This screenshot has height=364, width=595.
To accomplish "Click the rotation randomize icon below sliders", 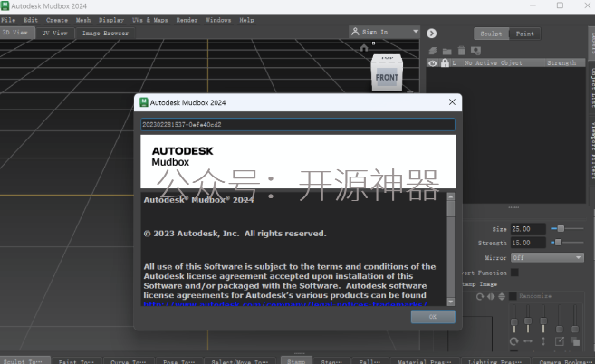I will (x=513, y=340).
